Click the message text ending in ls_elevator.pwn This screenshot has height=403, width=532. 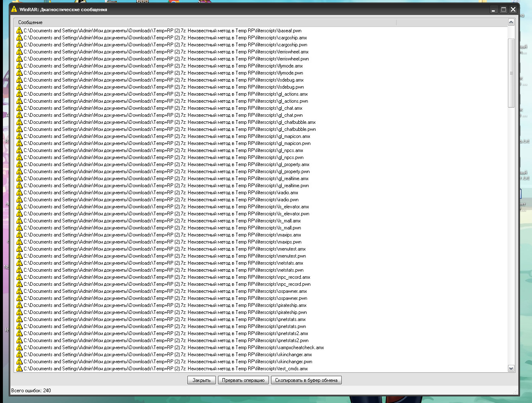tap(167, 214)
